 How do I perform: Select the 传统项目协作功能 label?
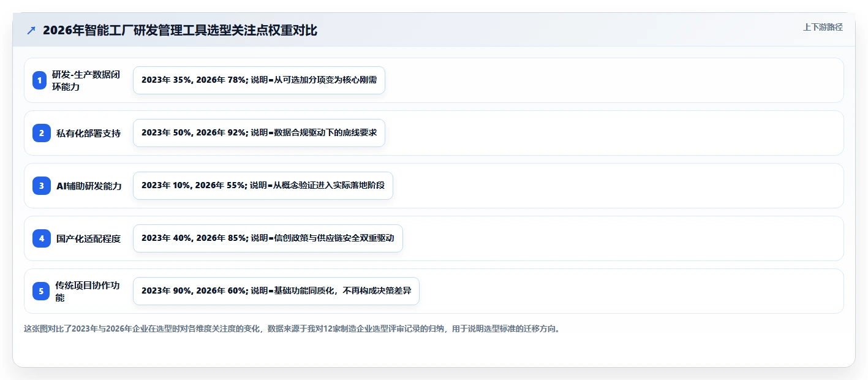point(87,291)
